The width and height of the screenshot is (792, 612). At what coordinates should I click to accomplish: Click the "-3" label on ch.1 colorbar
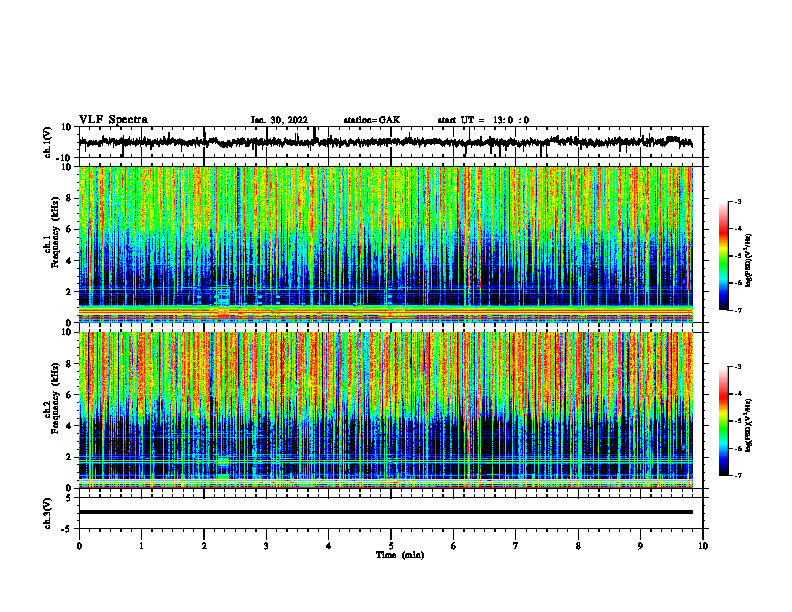coord(737,201)
